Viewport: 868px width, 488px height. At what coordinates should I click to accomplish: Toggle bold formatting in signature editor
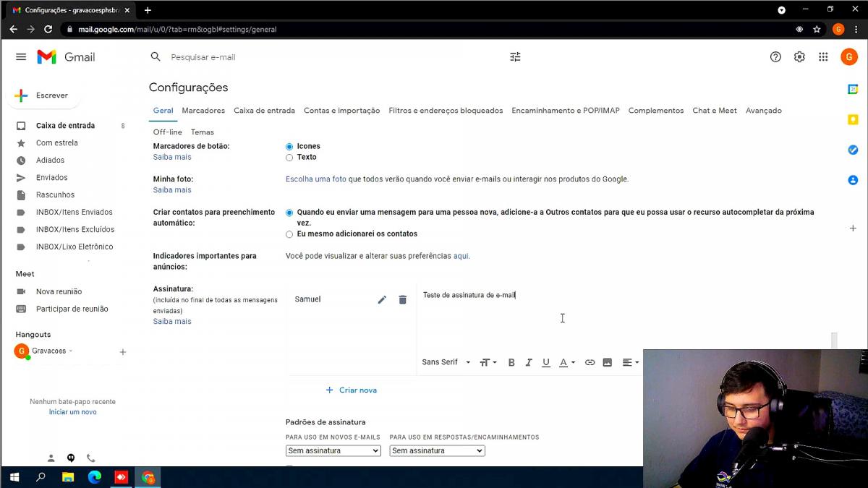pyautogui.click(x=511, y=362)
